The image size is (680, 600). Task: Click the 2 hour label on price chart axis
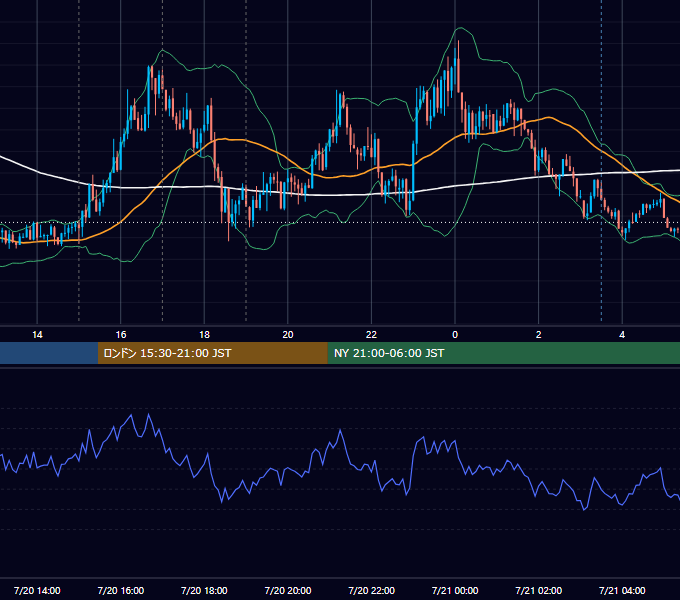(539, 335)
